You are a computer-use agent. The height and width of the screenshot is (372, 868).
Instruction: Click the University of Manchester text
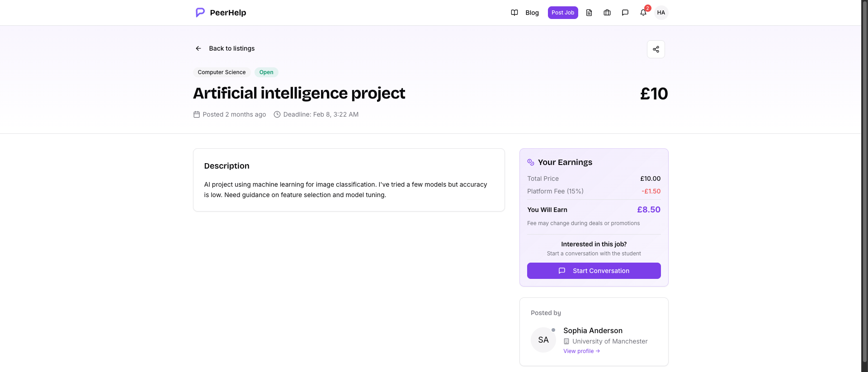pyautogui.click(x=610, y=341)
